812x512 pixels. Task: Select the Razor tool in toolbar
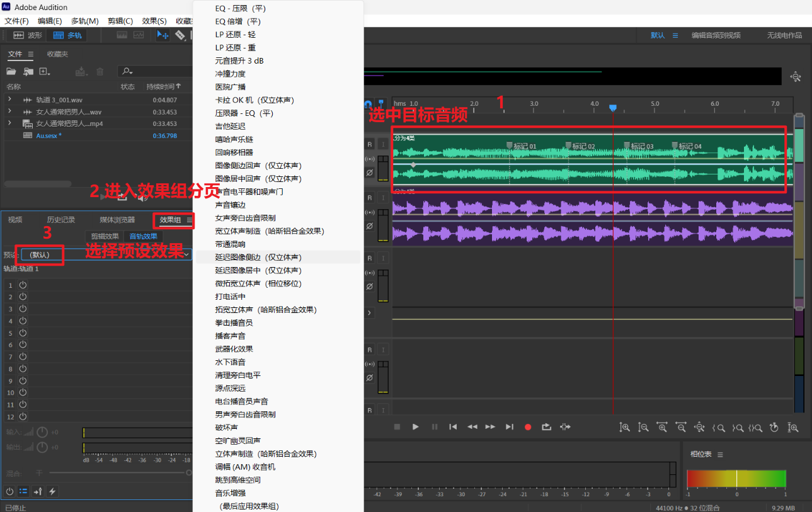tap(180, 35)
